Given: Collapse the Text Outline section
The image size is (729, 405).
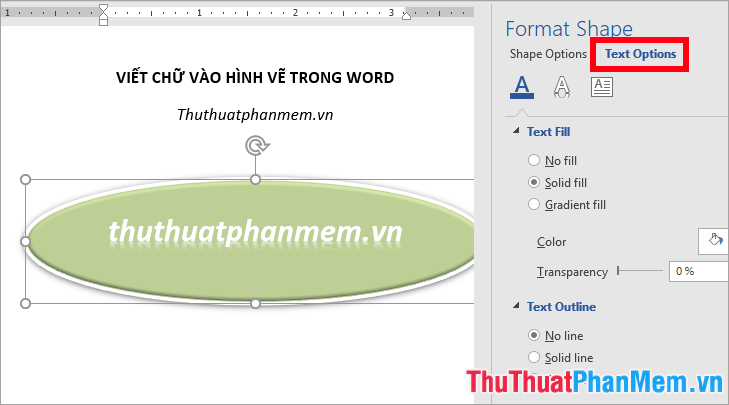Looking at the screenshot, I should pyautogui.click(x=516, y=306).
